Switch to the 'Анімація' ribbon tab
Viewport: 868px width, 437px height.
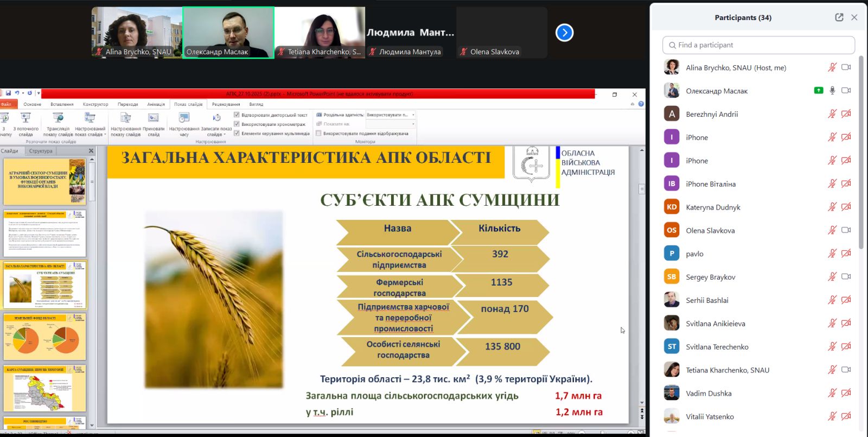(x=156, y=104)
